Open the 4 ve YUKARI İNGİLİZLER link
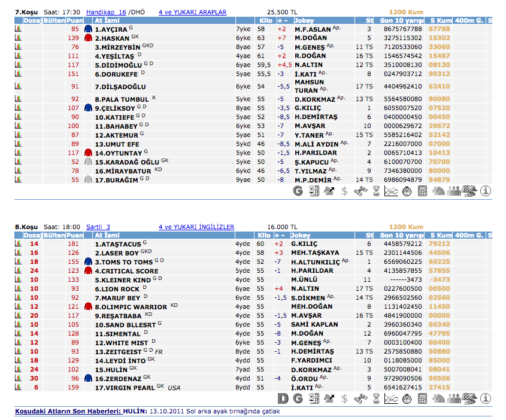506x420 pixels. [196, 227]
